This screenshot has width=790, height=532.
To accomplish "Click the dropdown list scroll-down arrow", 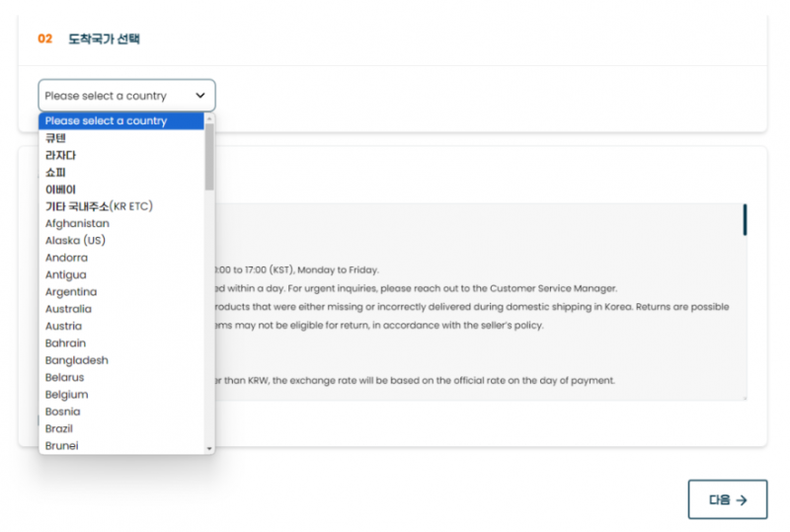I will click(x=209, y=448).
